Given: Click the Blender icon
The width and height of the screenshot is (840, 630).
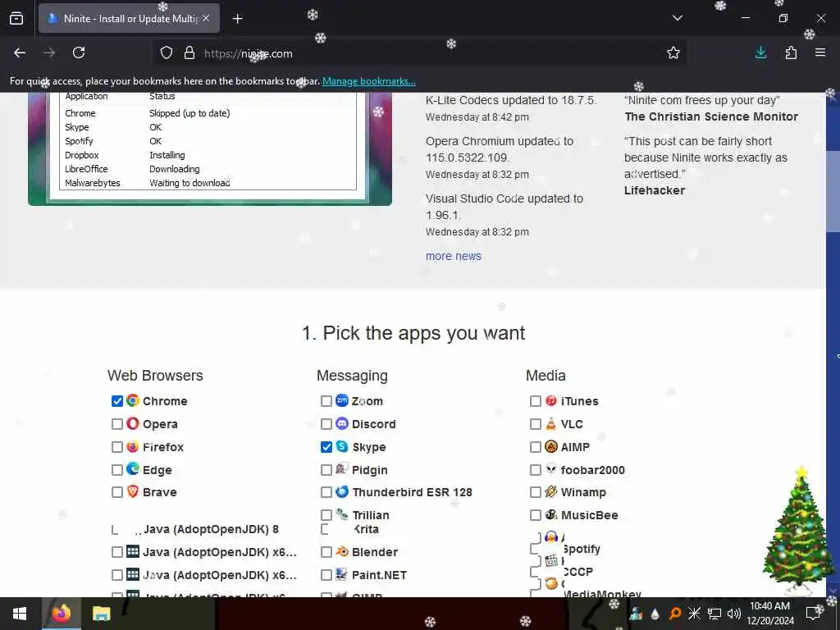Looking at the screenshot, I should 342,552.
